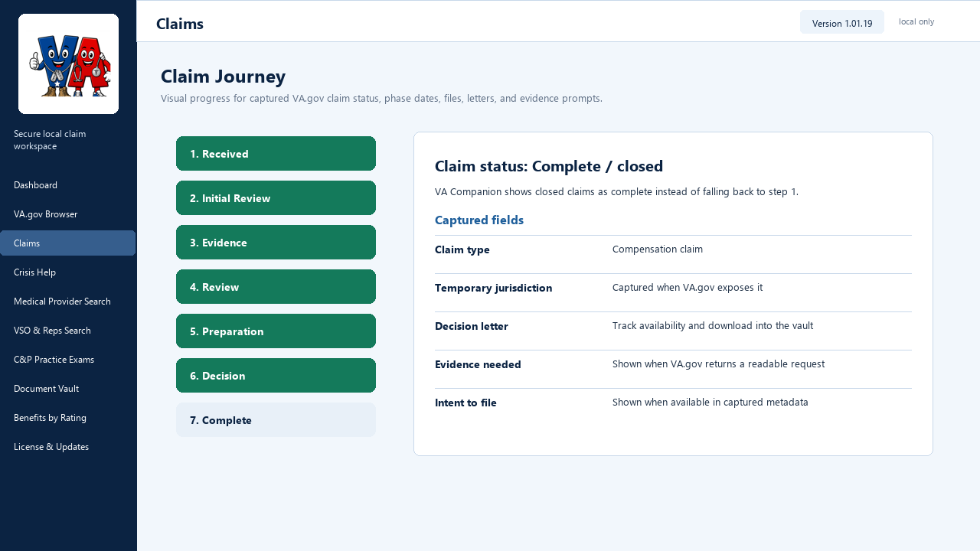This screenshot has height=551, width=980.
Task: Select the 4. Review step
Action: click(x=276, y=287)
